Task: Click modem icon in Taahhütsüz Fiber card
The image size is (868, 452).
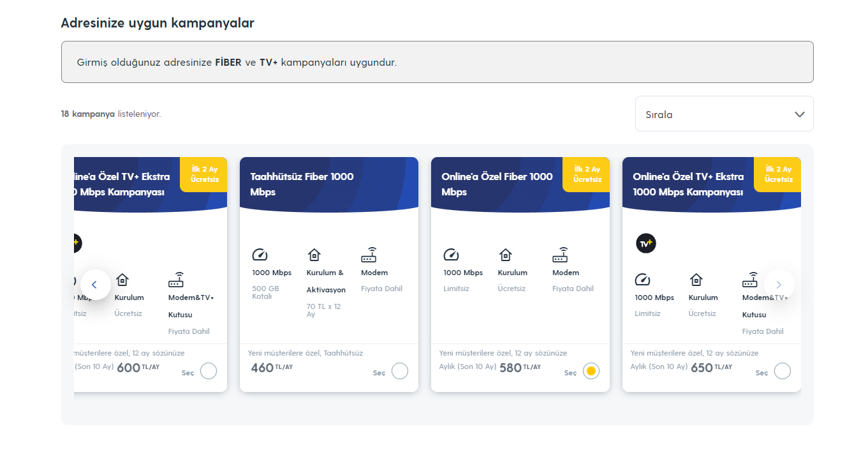Action: coord(369,255)
